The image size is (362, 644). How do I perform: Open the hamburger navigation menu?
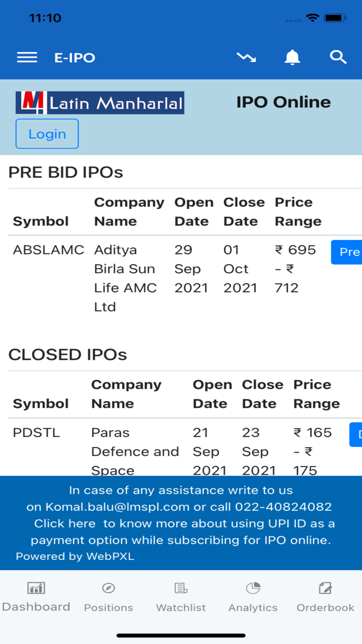(x=27, y=57)
